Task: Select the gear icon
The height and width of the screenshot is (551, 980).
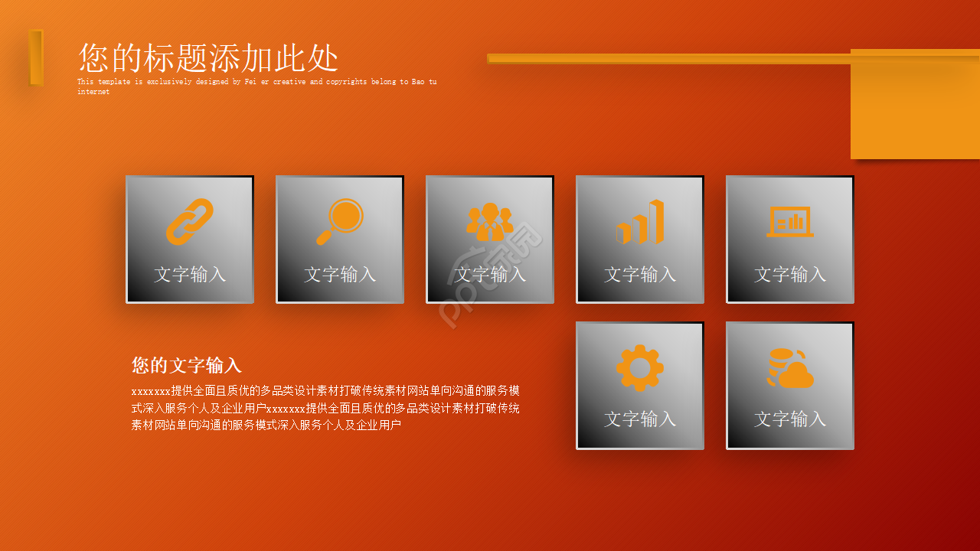Action: tap(640, 368)
